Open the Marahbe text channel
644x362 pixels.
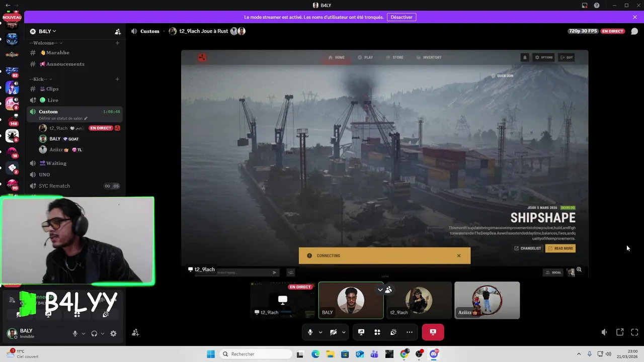[75, 52]
